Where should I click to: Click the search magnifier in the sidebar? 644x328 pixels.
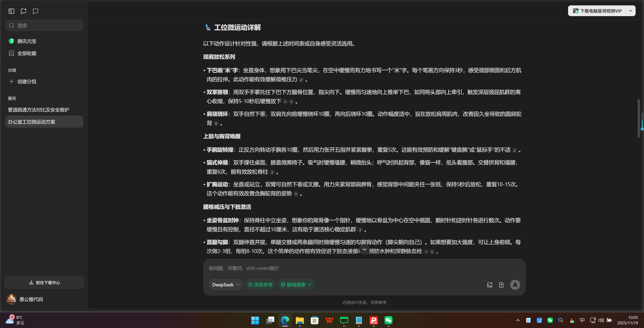[x=11, y=25]
